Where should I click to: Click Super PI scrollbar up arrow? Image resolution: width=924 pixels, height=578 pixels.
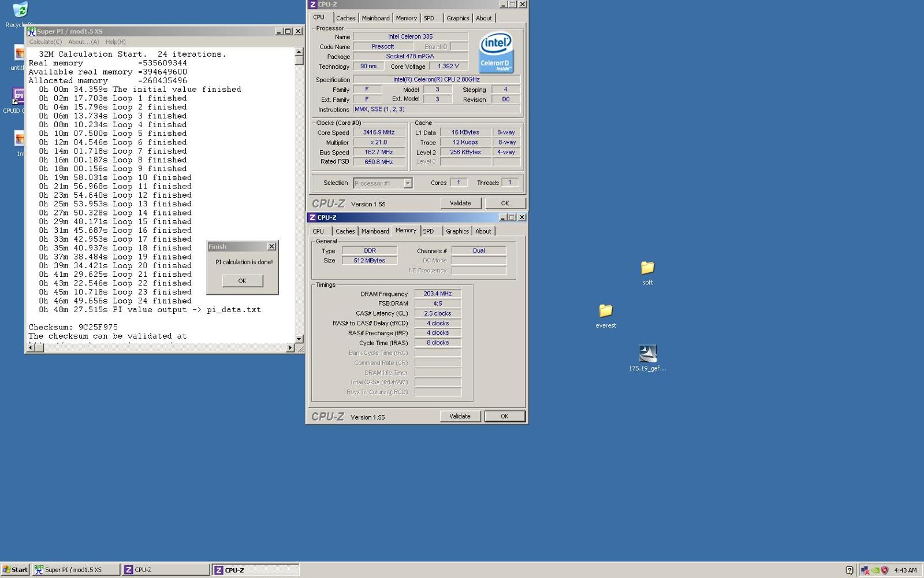pos(299,52)
